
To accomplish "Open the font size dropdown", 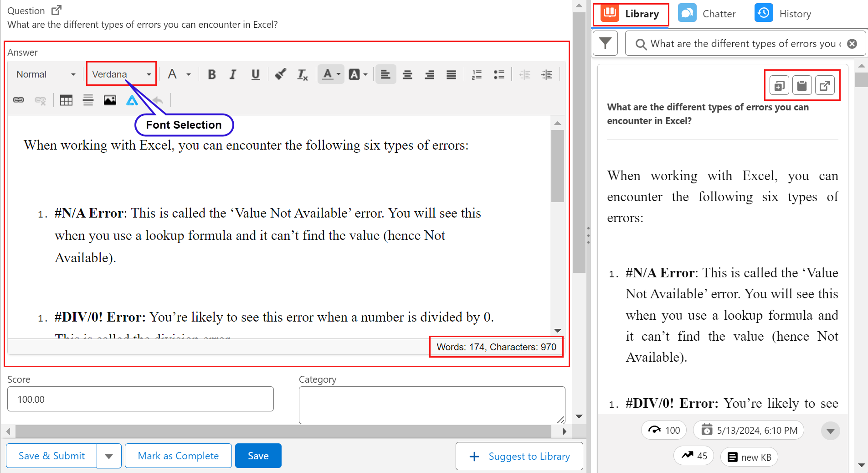I will [179, 74].
